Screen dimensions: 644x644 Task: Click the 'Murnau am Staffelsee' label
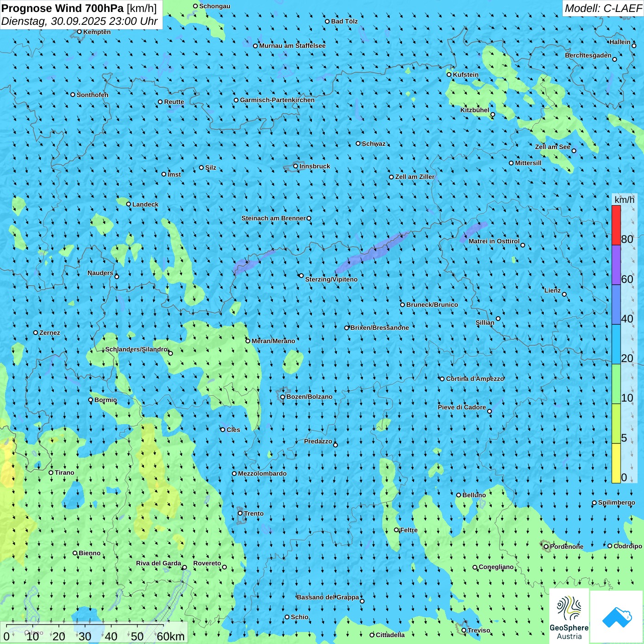click(292, 46)
